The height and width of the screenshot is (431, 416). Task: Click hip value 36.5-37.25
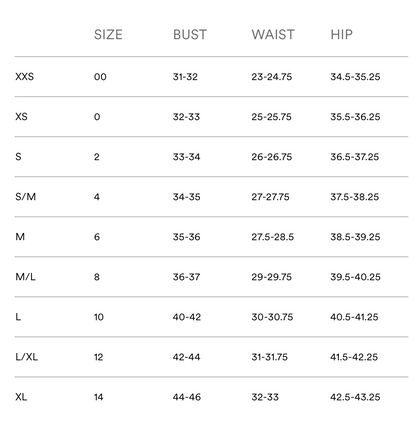tap(355, 157)
